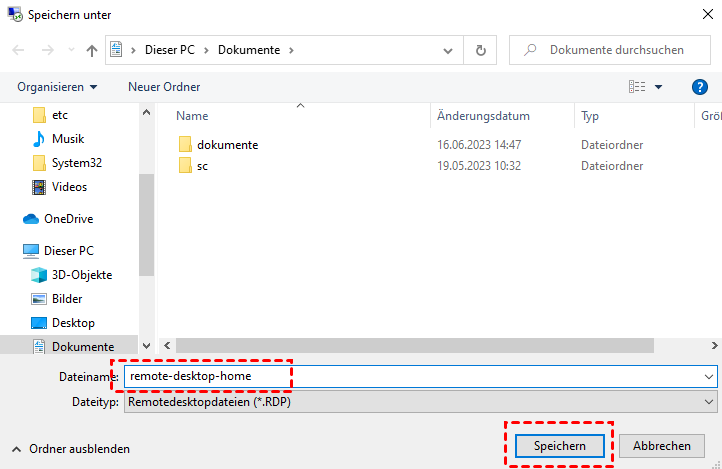Expand chevron after Dokumente breadcrumb
Image resolution: width=722 pixels, height=469 pixels.
tap(291, 50)
